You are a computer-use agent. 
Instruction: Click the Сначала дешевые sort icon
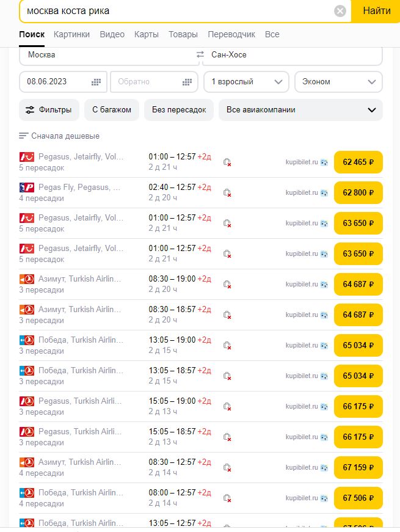[24, 136]
